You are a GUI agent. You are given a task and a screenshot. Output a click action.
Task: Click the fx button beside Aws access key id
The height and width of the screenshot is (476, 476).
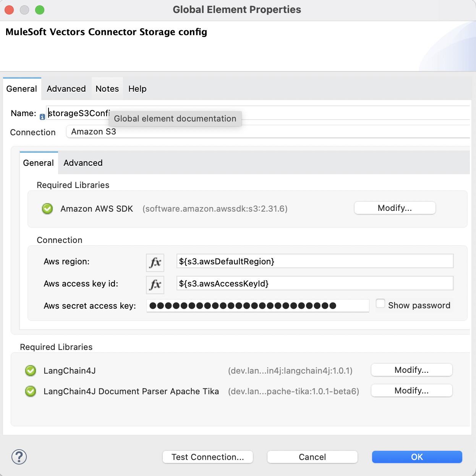(155, 285)
